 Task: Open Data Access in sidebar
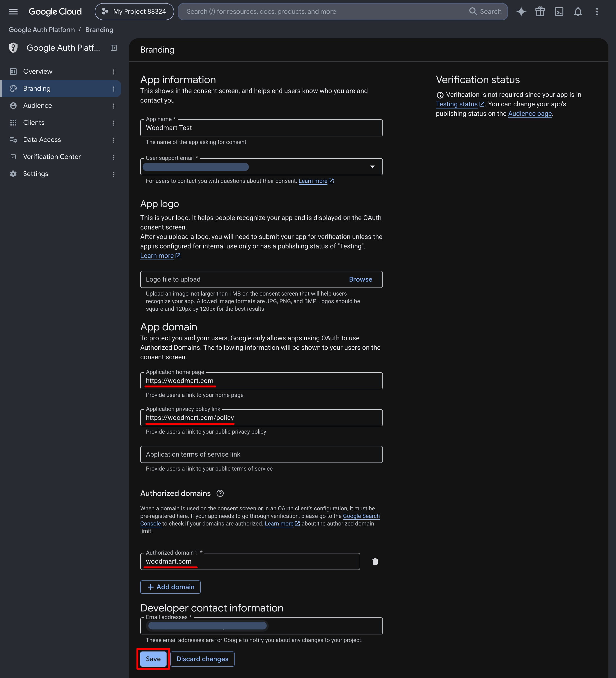[x=61, y=139]
